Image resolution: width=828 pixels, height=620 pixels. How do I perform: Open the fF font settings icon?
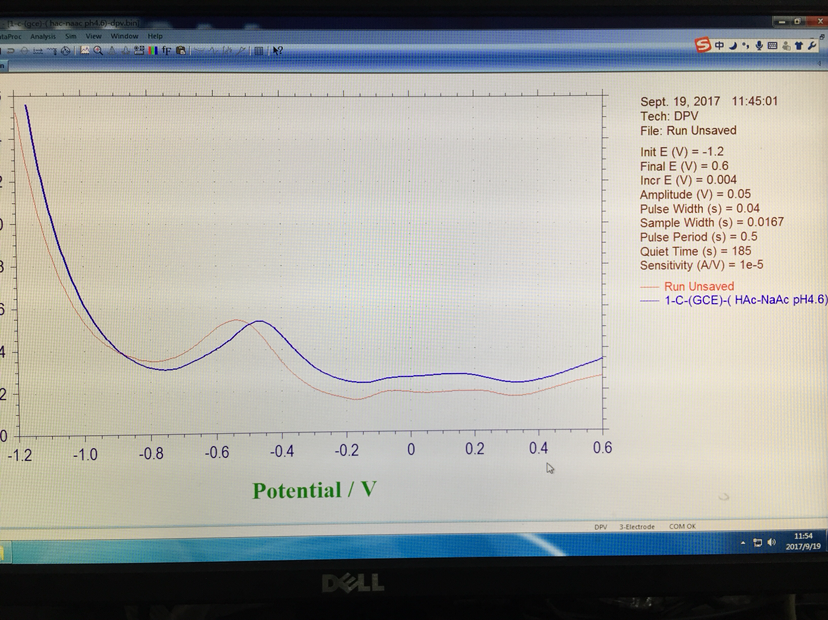point(166,51)
